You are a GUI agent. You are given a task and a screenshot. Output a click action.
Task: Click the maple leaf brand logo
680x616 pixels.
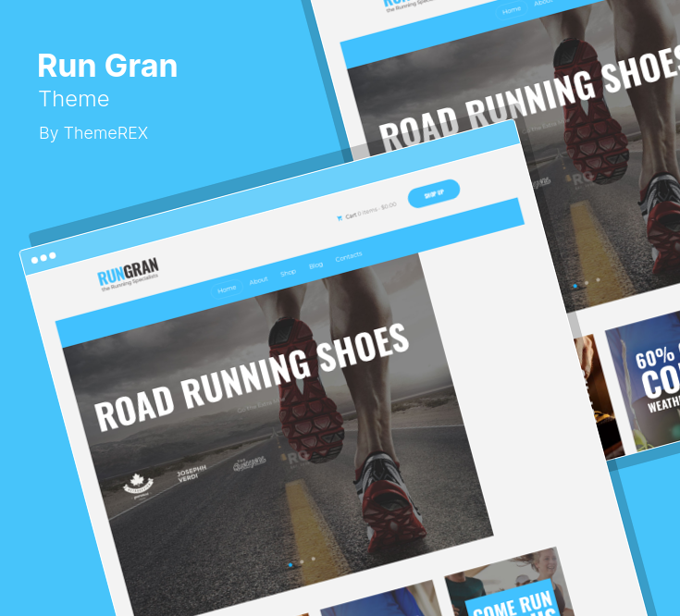(x=139, y=486)
